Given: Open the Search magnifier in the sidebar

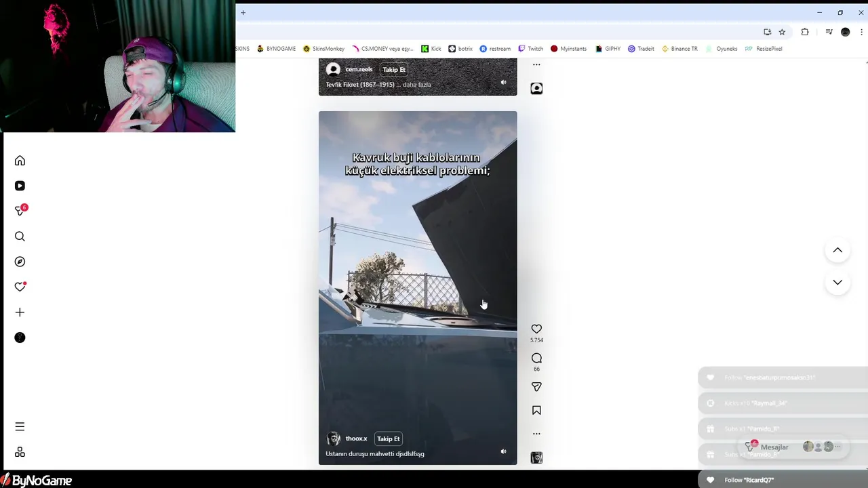Looking at the screenshot, I should coord(20,237).
